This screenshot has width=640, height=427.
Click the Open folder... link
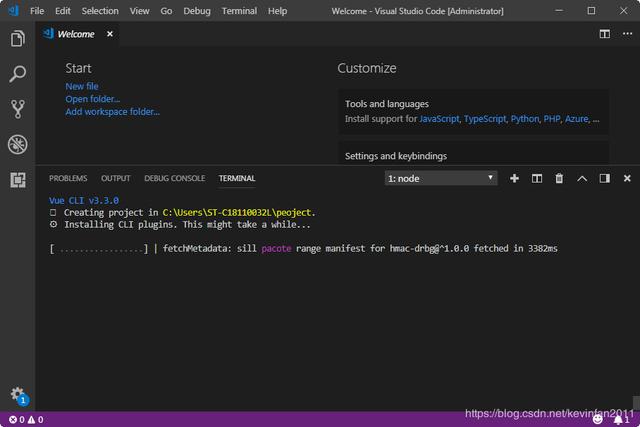pyautogui.click(x=93, y=99)
